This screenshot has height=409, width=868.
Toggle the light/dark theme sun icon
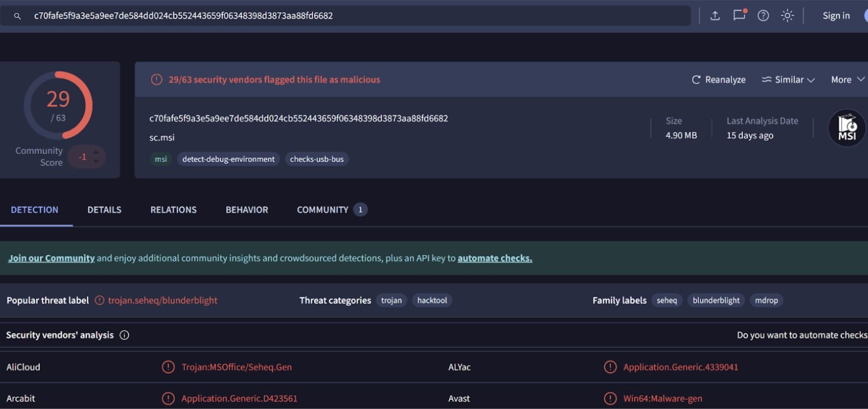click(787, 16)
